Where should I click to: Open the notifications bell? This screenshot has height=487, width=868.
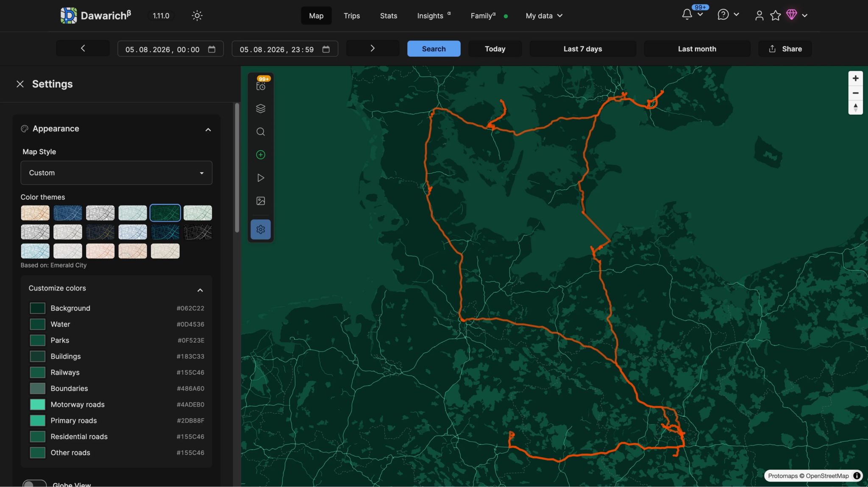click(687, 14)
